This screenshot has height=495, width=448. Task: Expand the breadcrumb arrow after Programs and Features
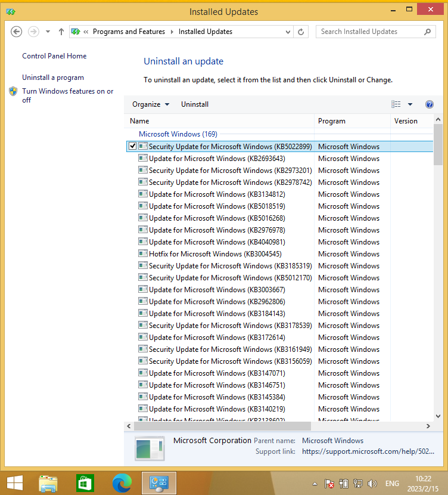(172, 32)
